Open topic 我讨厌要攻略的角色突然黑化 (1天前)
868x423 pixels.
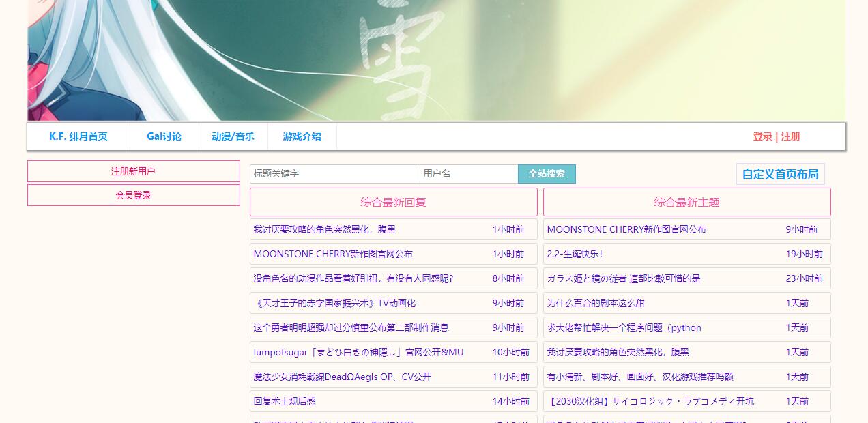tap(618, 352)
